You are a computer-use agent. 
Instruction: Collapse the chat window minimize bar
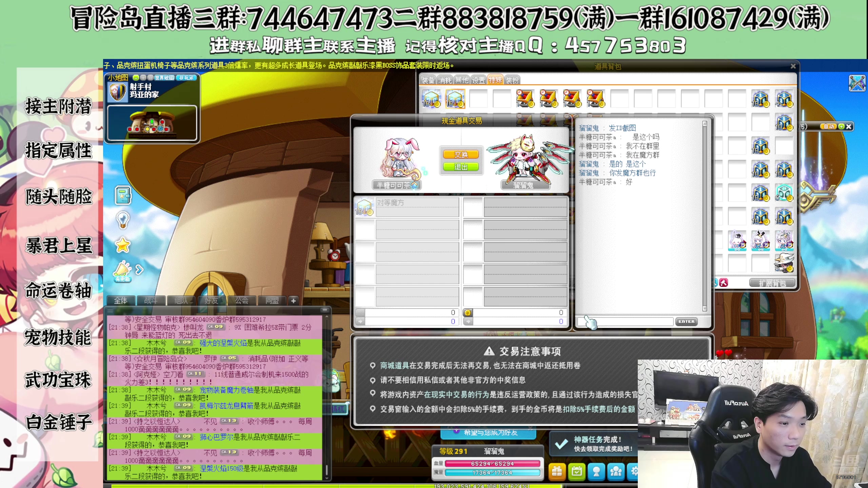click(x=324, y=310)
